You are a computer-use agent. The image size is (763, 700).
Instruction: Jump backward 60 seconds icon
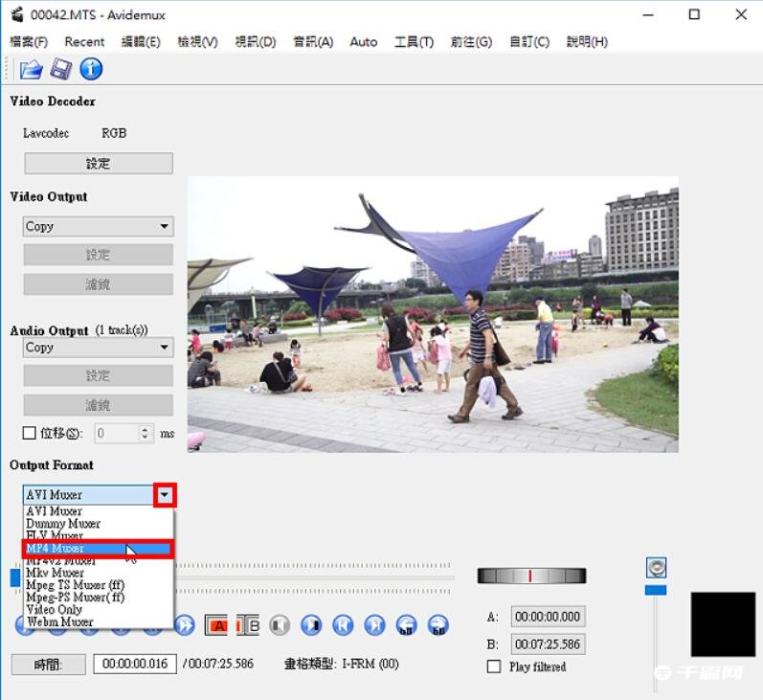pyautogui.click(x=406, y=625)
